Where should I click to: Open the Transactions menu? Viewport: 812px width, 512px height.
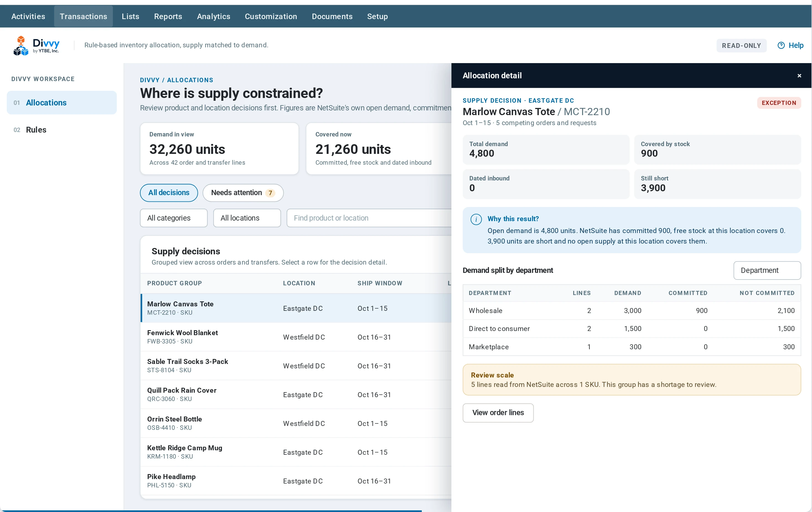click(83, 16)
